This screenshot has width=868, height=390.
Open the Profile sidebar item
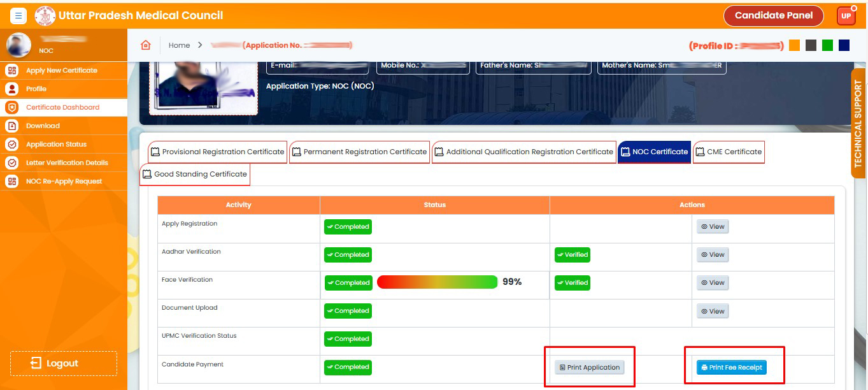click(36, 89)
